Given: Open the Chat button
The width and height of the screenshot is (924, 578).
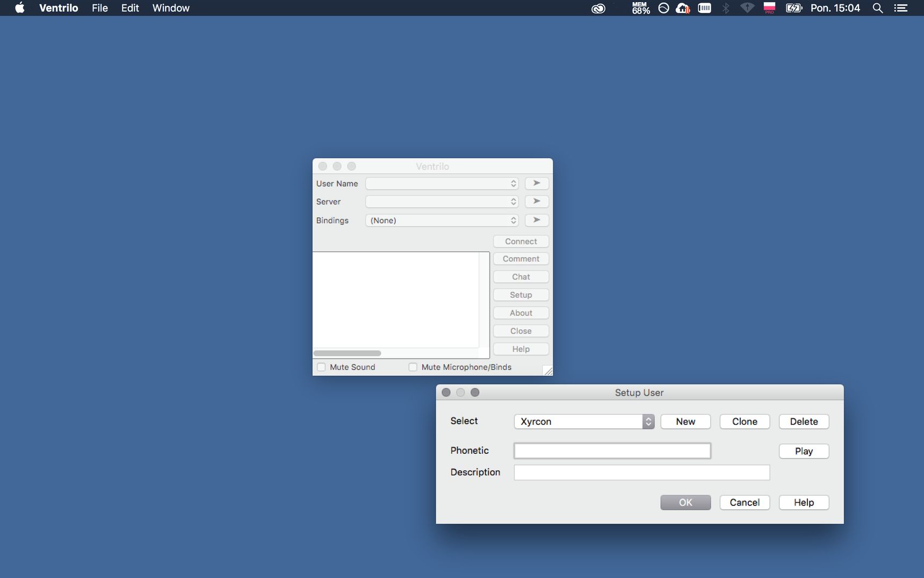Looking at the screenshot, I should pyautogui.click(x=521, y=277).
